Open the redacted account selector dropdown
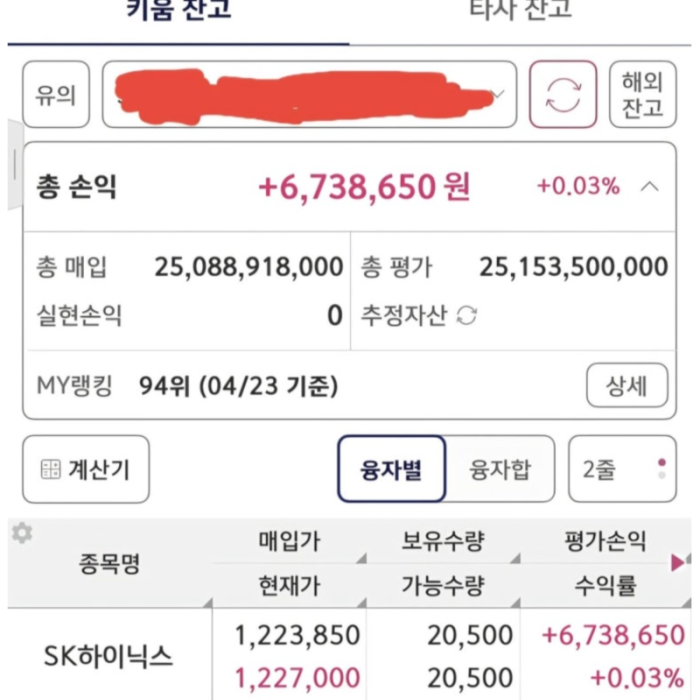 tap(309, 94)
